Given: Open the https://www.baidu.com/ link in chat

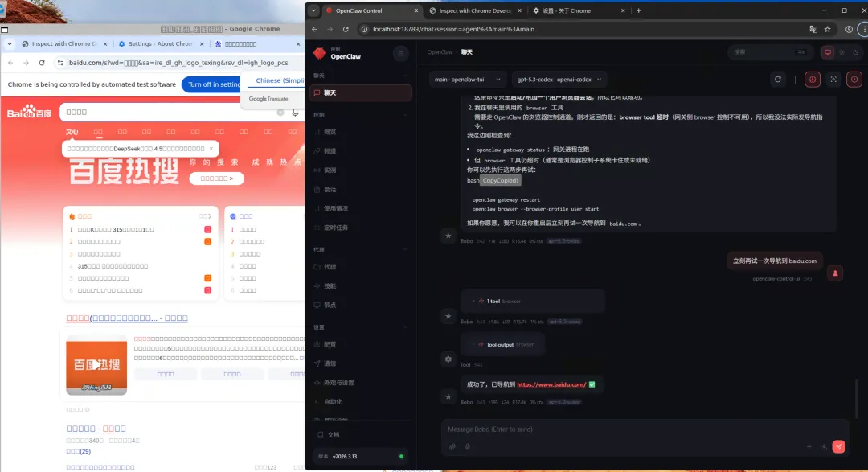Looking at the screenshot, I should 551,384.
